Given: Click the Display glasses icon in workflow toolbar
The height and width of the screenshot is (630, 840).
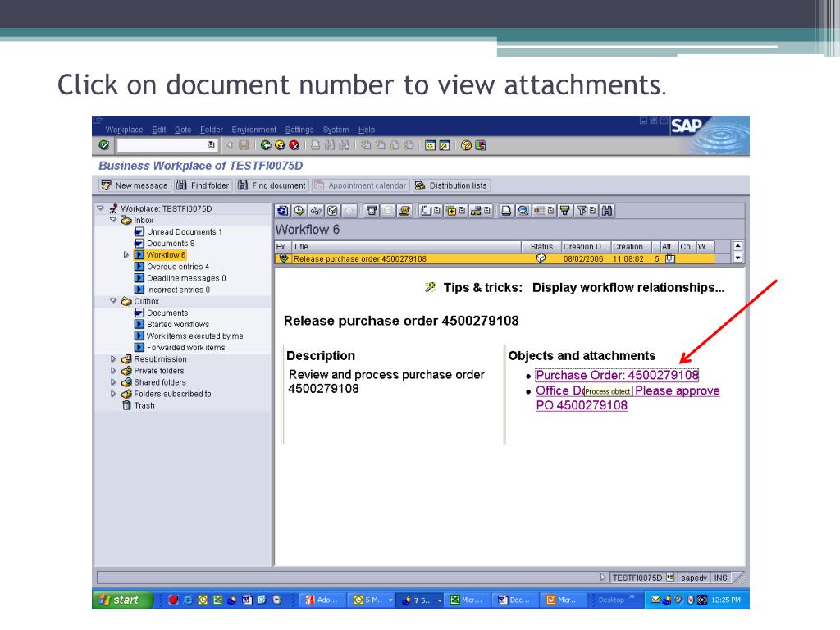Looking at the screenshot, I should 316,211.
